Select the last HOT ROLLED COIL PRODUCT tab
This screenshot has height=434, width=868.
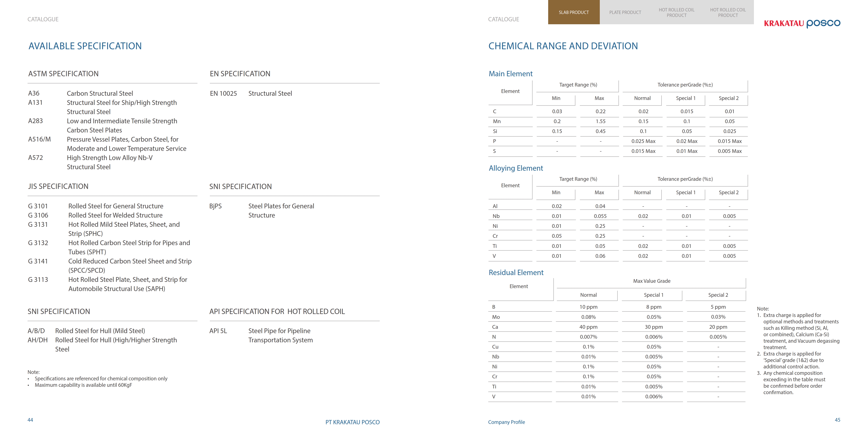click(728, 12)
